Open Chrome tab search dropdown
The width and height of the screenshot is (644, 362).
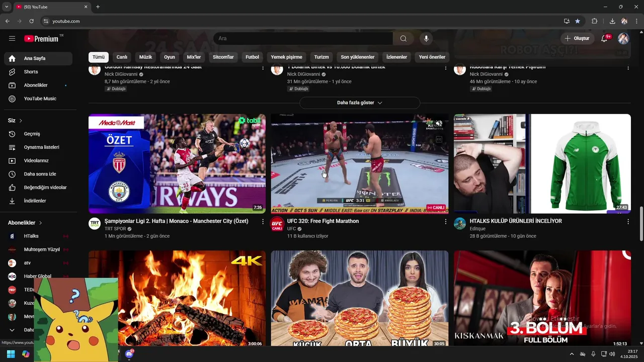point(6,7)
